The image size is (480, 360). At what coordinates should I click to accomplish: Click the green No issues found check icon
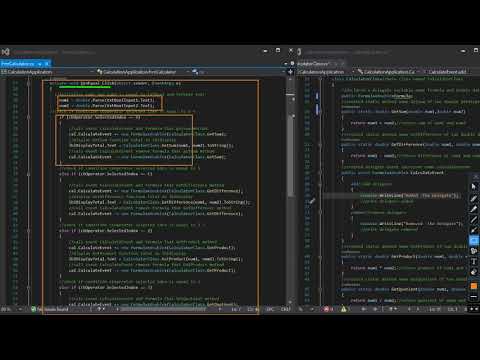click(33, 309)
